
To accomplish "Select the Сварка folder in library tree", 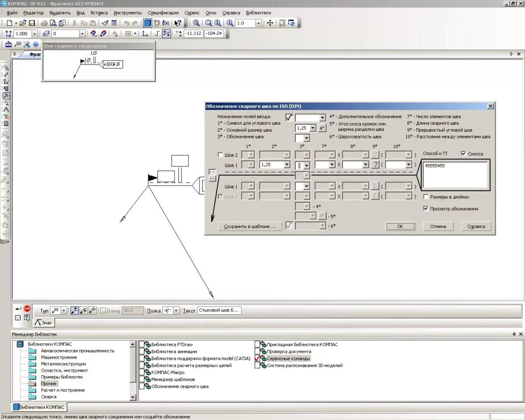I will (49, 397).
